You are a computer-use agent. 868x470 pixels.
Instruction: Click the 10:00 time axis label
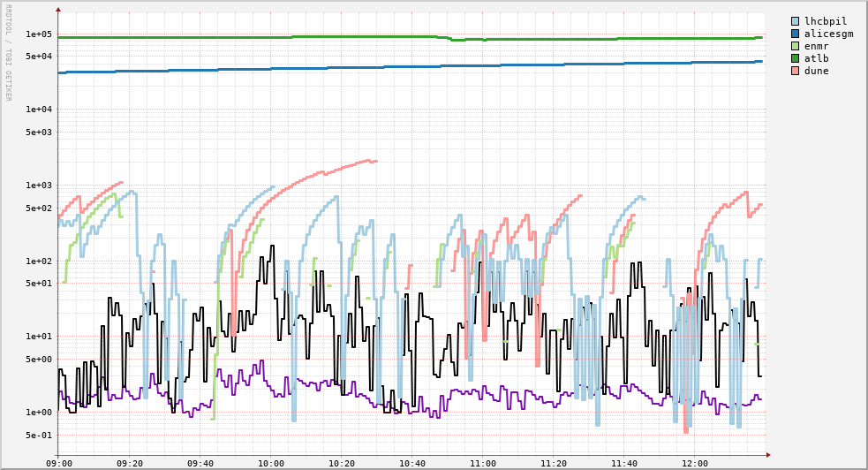click(x=271, y=463)
